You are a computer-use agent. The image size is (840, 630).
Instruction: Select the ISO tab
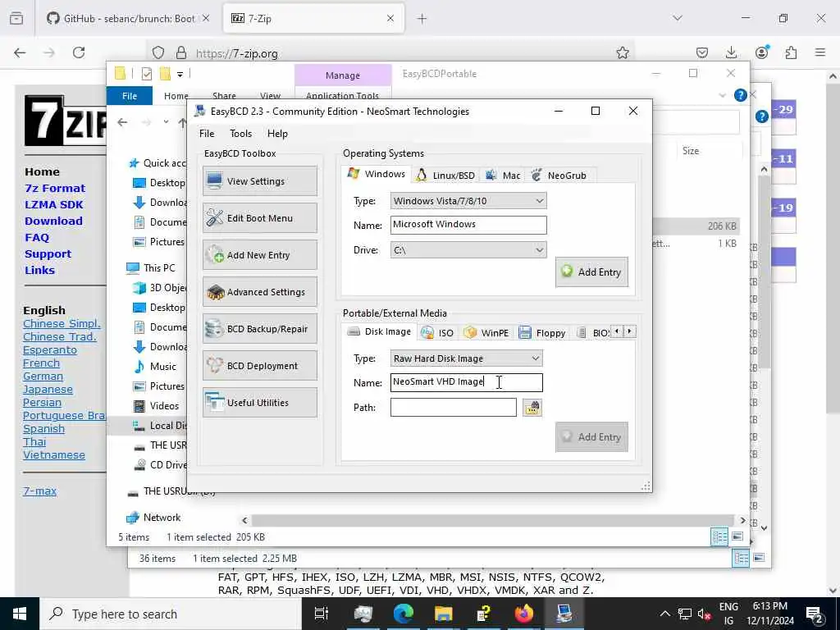tap(437, 333)
